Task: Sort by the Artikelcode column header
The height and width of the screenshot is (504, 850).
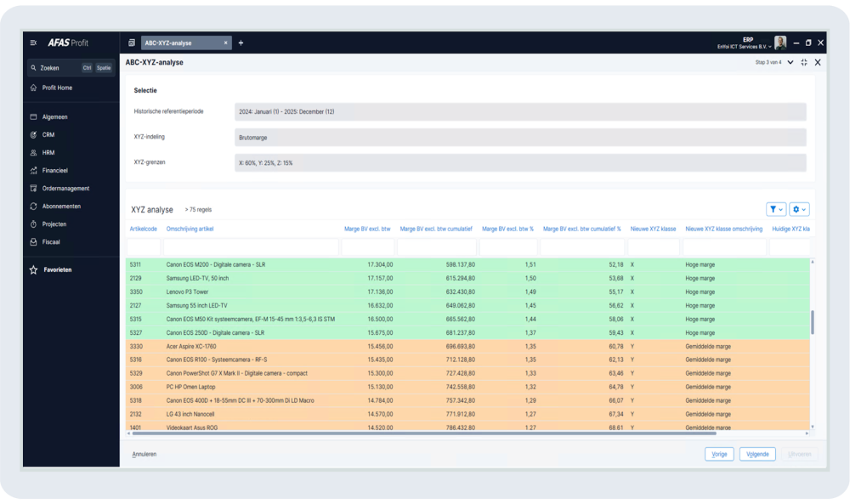Action: click(143, 229)
